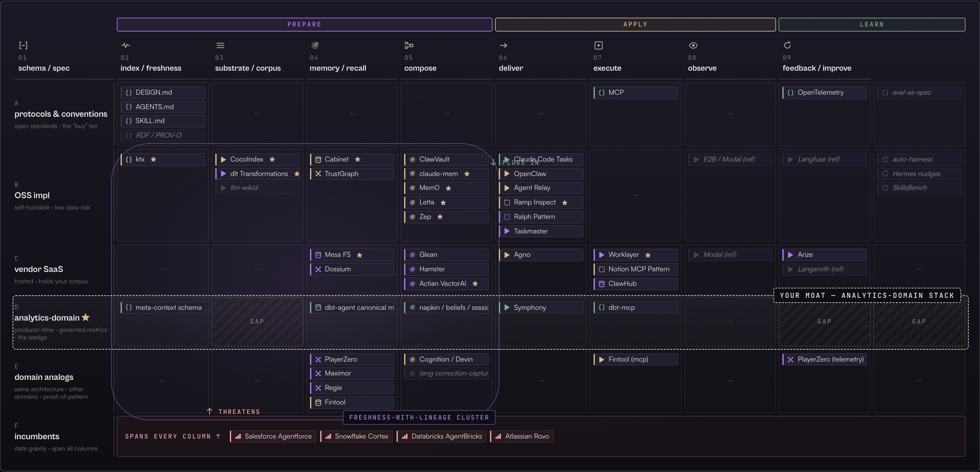Click the Glean chip
The width and height of the screenshot is (980, 472).
pos(446,255)
